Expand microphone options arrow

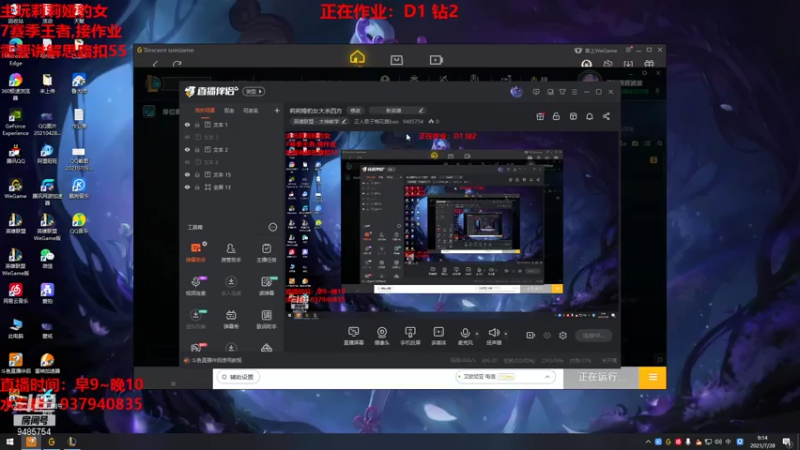tap(477, 334)
